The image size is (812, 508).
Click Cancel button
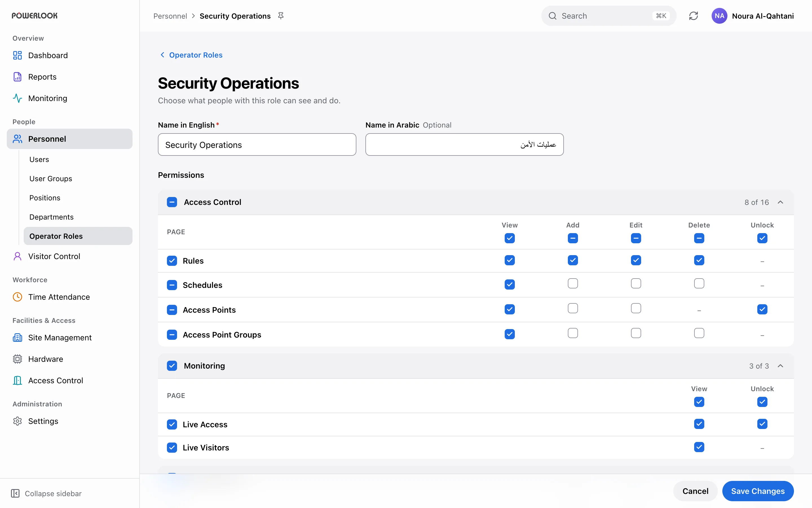tap(695, 491)
